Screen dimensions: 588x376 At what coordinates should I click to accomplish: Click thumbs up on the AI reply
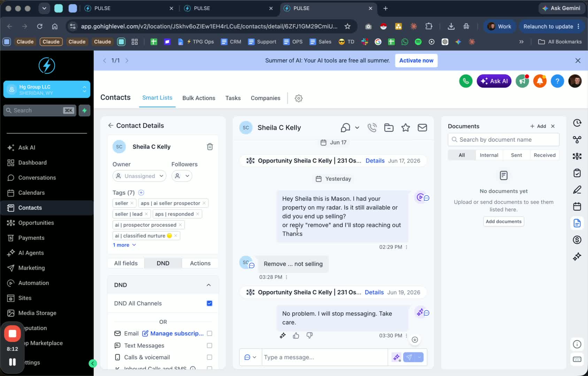tap(296, 336)
